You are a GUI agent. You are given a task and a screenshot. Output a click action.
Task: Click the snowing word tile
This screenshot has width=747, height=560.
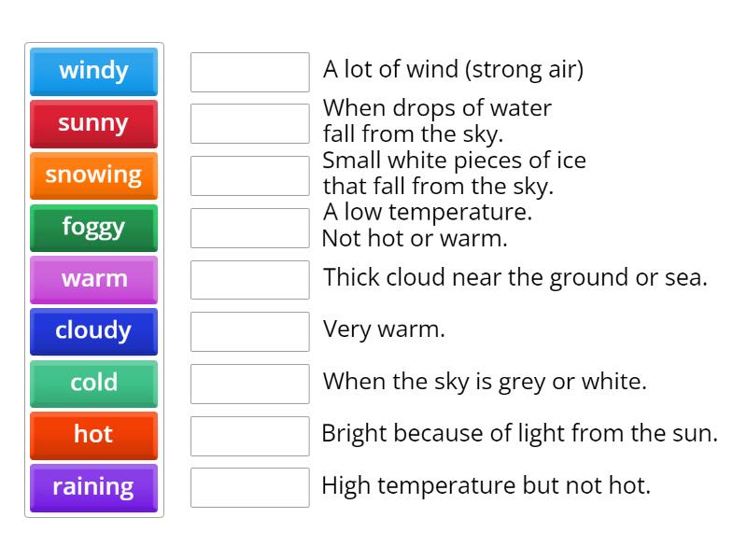coord(93,175)
